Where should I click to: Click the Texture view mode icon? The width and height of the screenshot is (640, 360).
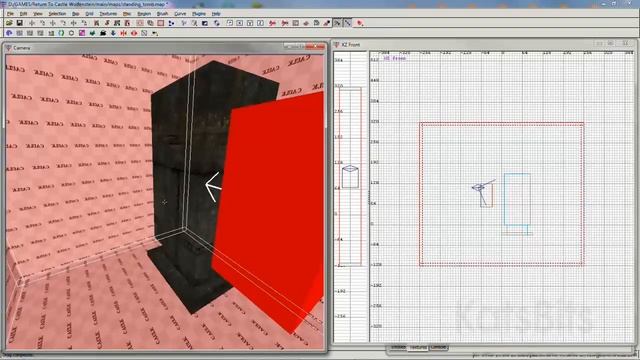pyautogui.click(x=194, y=23)
